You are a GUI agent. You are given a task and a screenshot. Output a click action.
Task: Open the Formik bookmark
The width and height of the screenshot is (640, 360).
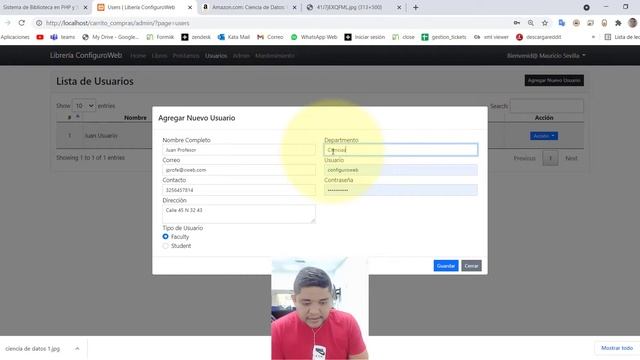tap(160, 37)
